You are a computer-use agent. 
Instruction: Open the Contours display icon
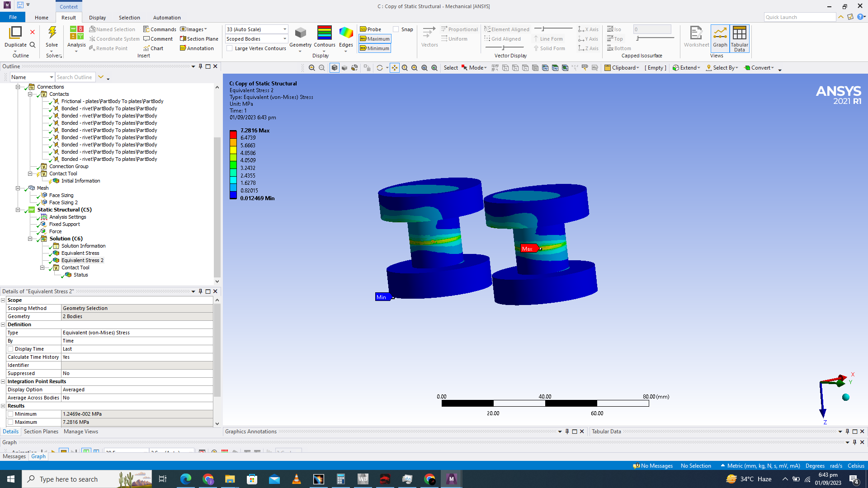(x=324, y=33)
